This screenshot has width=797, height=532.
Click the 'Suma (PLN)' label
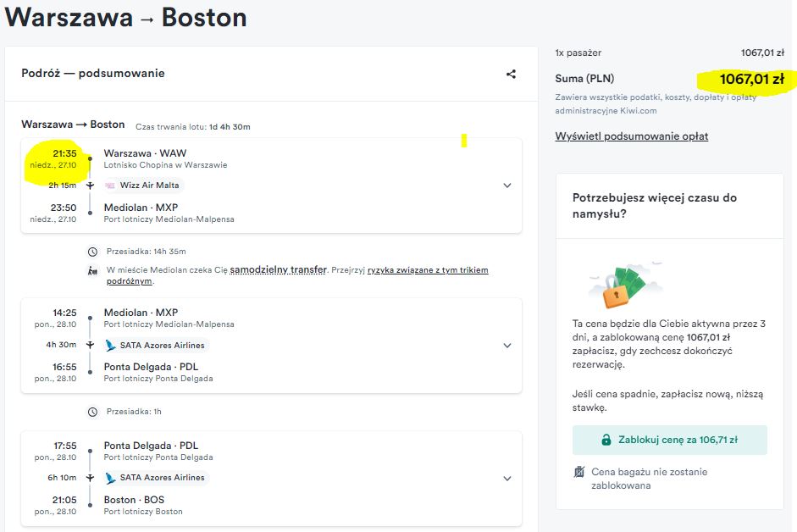tap(584, 79)
